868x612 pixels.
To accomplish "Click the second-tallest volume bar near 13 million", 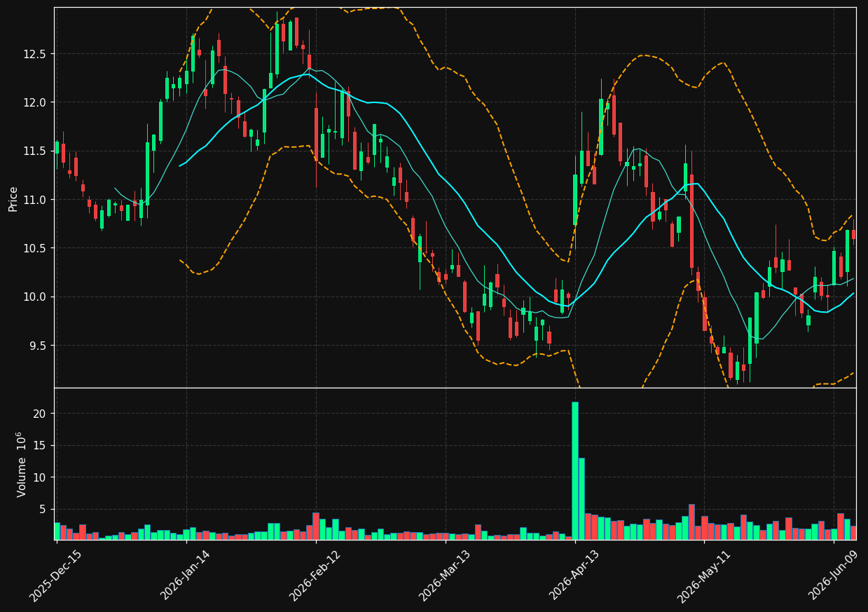I will [x=581, y=498].
